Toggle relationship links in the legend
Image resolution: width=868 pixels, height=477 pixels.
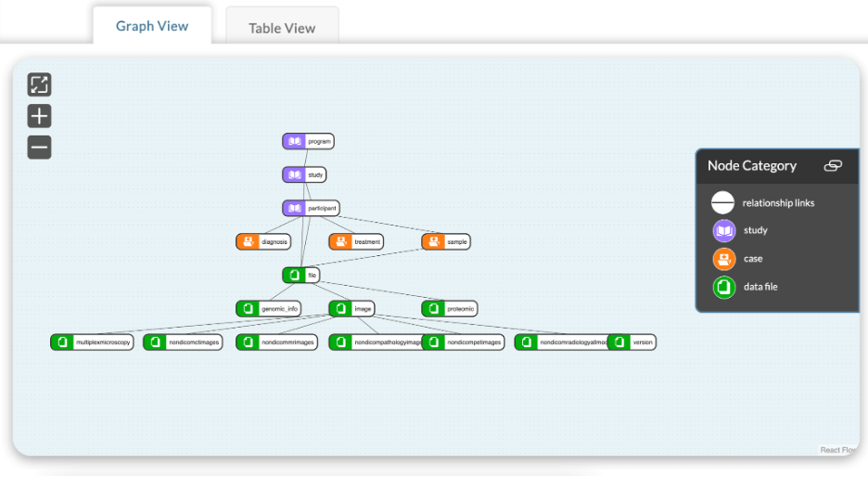click(x=723, y=203)
